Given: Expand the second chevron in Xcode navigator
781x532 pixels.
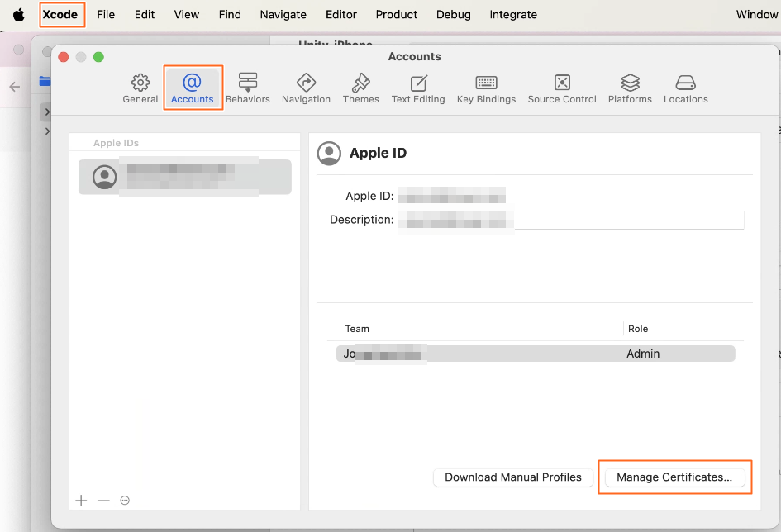Looking at the screenshot, I should [47, 131].
